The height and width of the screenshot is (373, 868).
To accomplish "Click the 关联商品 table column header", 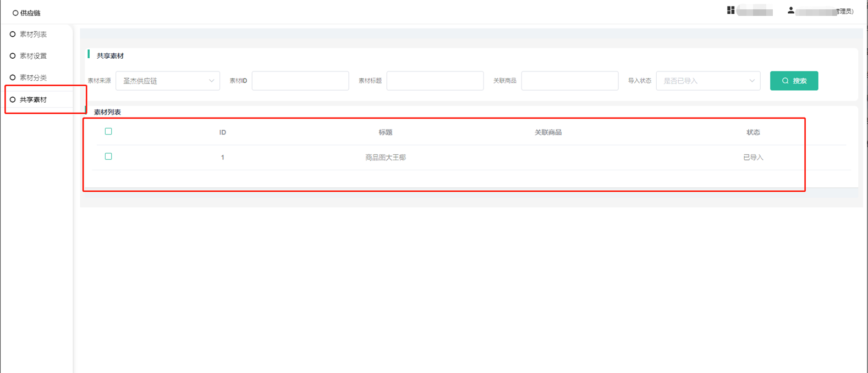I will pos(548,132).
